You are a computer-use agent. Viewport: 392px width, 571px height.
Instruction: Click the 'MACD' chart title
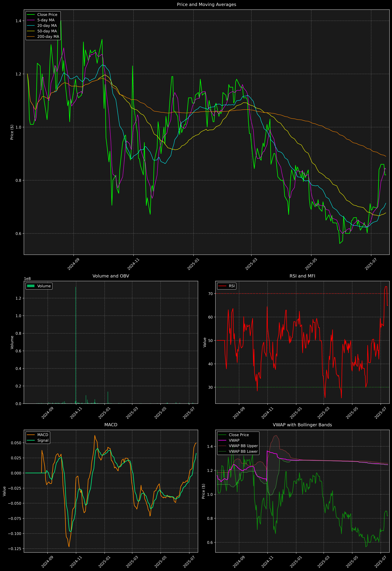click(111, 425)
